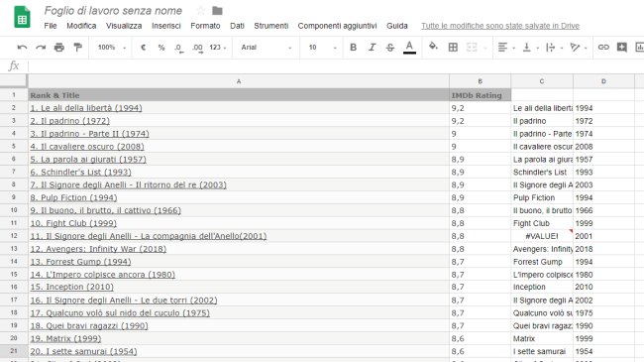Click the merge cells icon
Image resolution: width=644 pixels, height=362 pixels.
(472, 48)
